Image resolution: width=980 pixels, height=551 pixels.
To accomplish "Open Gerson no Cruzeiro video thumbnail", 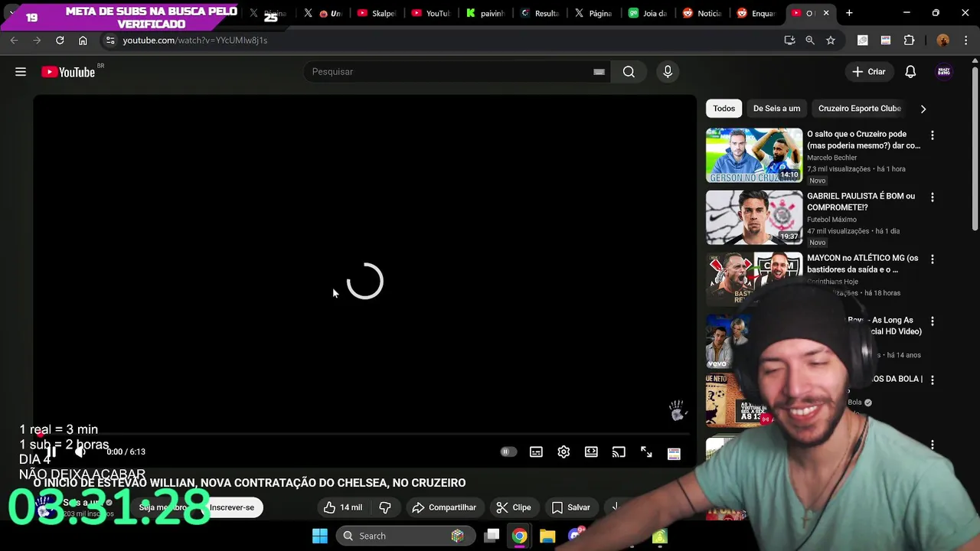I will click(x=754, y=155).
